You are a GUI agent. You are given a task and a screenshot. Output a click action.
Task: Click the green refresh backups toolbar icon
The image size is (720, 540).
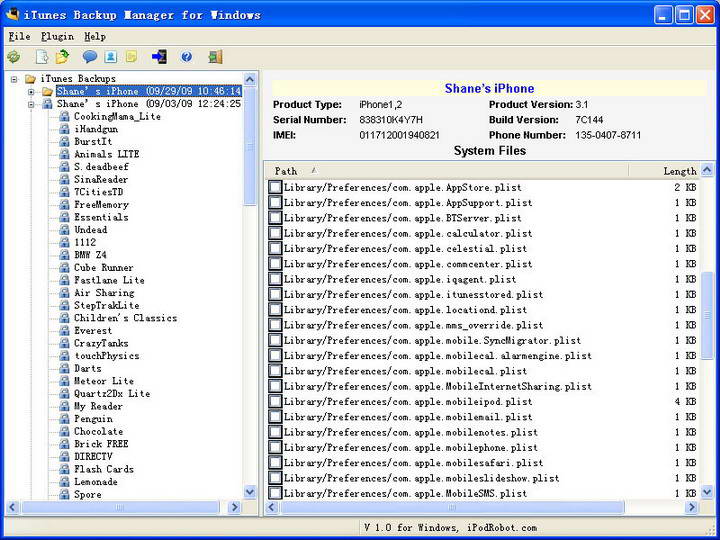point(13,57)
